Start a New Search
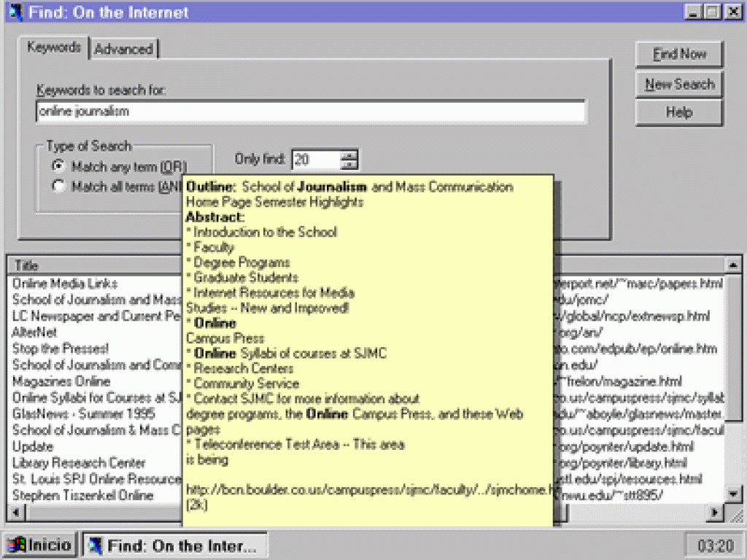The height and width of the screenshot is (560, 747). pyautogui.click(x=679, y=84)
